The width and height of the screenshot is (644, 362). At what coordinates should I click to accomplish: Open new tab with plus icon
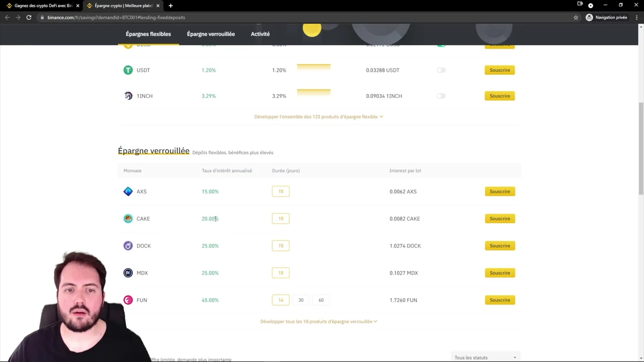pos(171,6)
